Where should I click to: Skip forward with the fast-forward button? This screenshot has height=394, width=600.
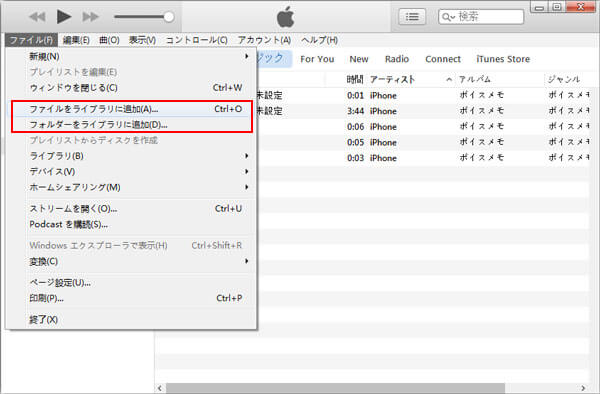point(90,17)
